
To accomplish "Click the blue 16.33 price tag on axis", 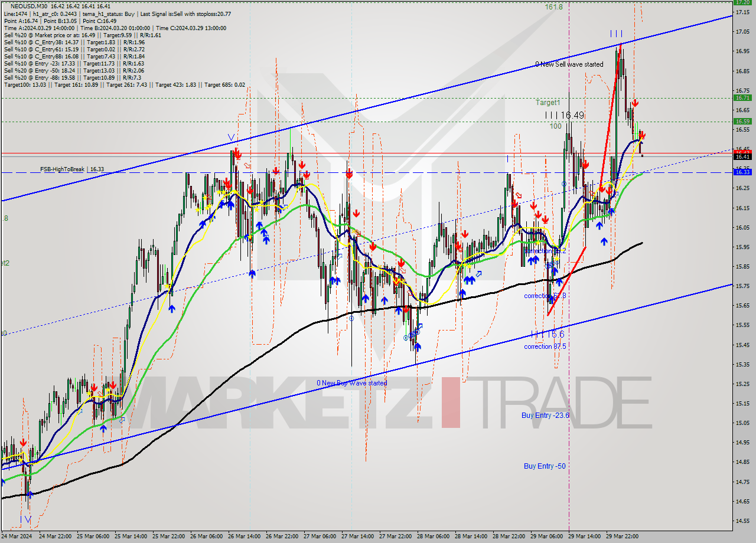I will tap(742, 172).
